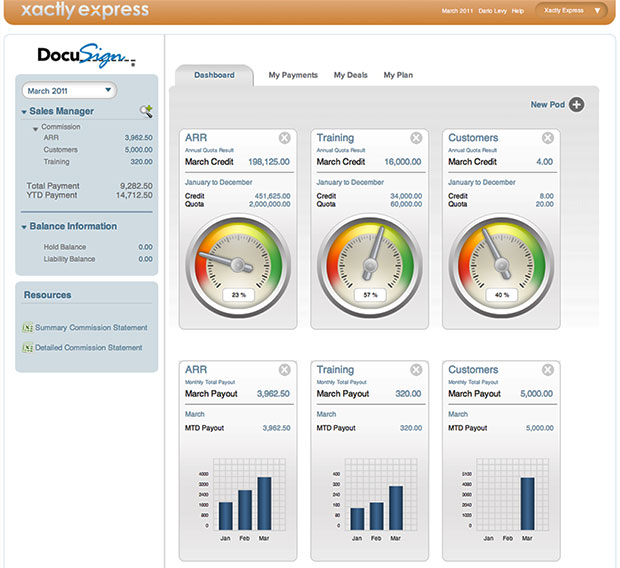The height and width of the screenshot is (568, 620).
Task: Click ARR Quota value 2,000,000.00
Action: click(x=270, y=204)
